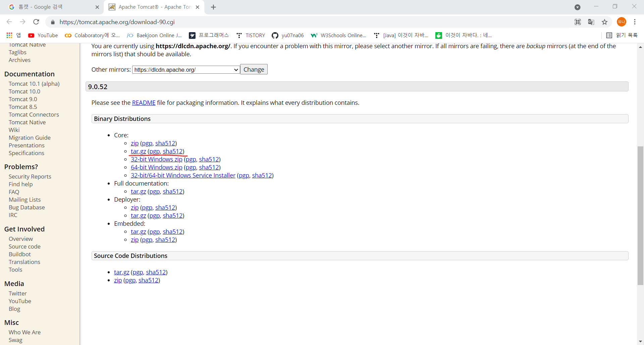The image size is (644, 345).
Task: Open Tomcat 8.5 documentation link
Action: (23, 107)
